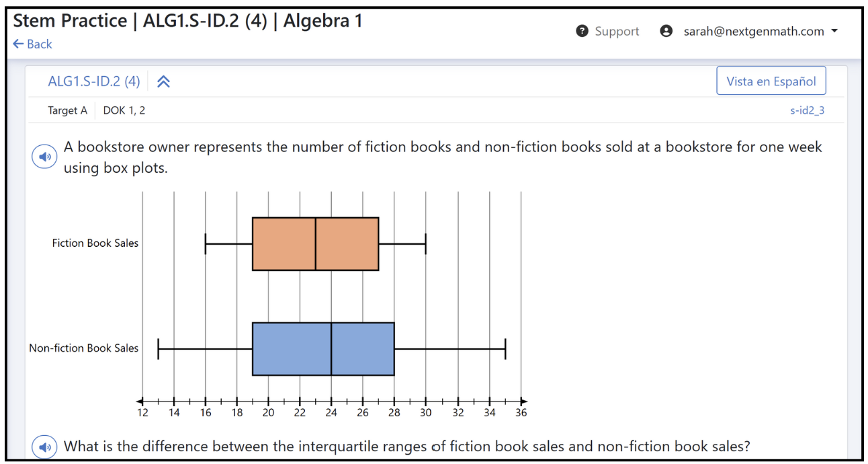Click the Back arrow icon
The height and width of the screenshot is (464, 868).
pos(18,44)
